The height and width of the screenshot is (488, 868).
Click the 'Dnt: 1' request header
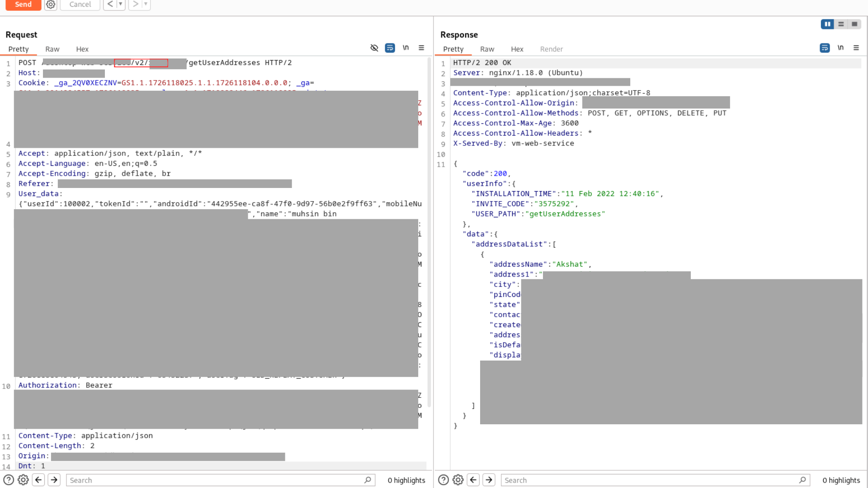(x=32, y=466)
